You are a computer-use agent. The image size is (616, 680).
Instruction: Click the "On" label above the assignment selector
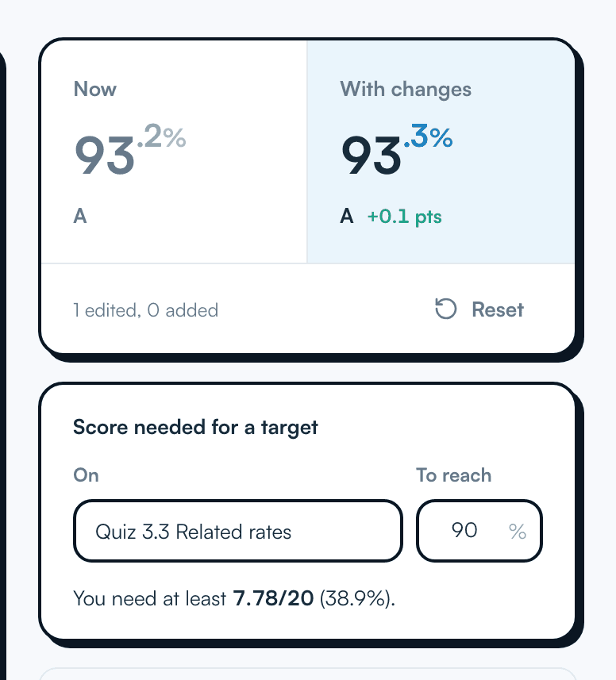coord(86,474)
